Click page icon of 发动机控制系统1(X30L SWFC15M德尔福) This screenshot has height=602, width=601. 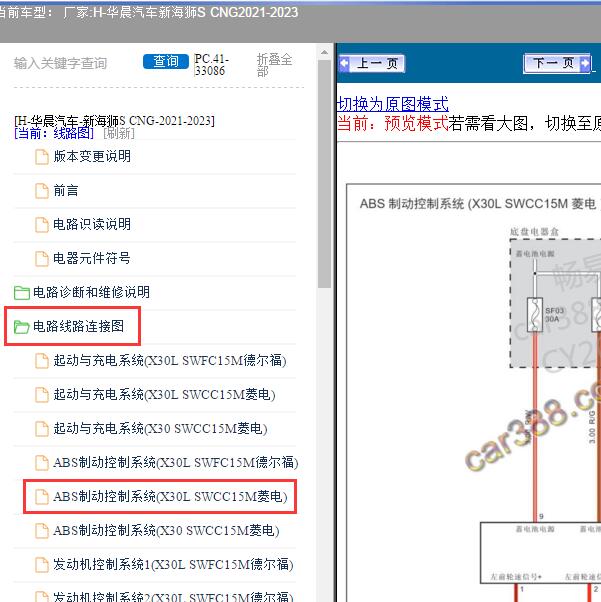41,565
